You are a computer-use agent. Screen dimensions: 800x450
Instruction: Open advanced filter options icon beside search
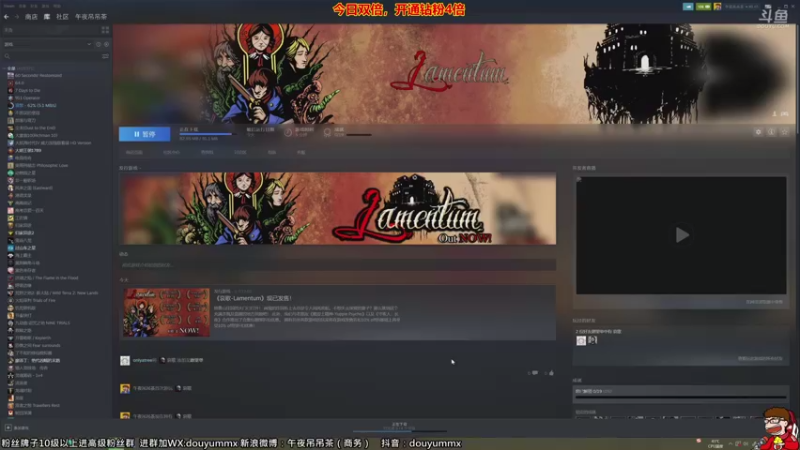click(x=105, y=56)
